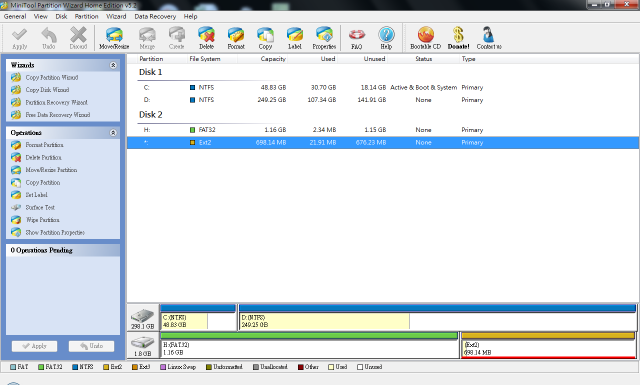Click the Copy toolbar icon

265,35
